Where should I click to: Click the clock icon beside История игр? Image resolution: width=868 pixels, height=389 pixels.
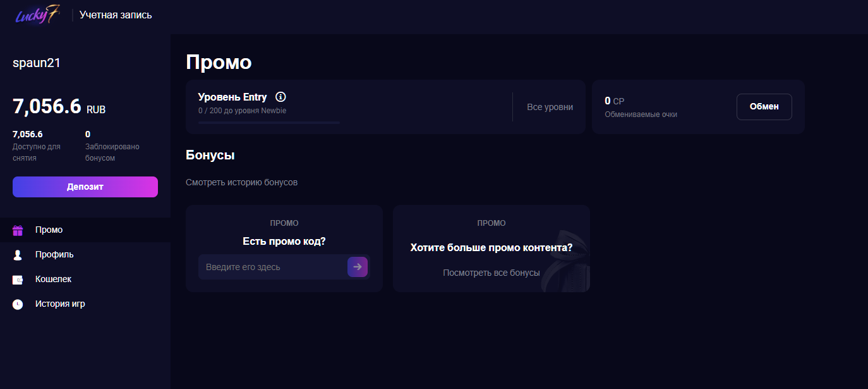coord(18,304)
